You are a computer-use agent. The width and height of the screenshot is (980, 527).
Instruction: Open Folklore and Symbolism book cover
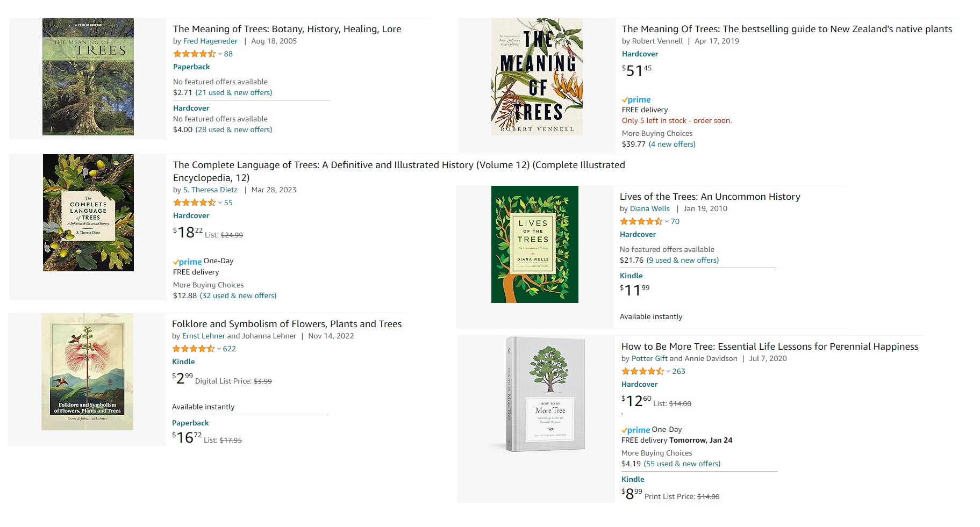tap(87, 372)
